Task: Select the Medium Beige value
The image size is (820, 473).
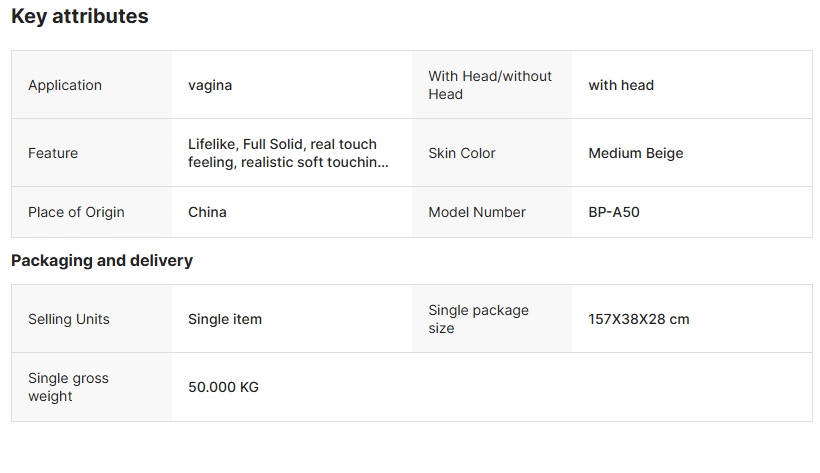Action: point(636,153)
